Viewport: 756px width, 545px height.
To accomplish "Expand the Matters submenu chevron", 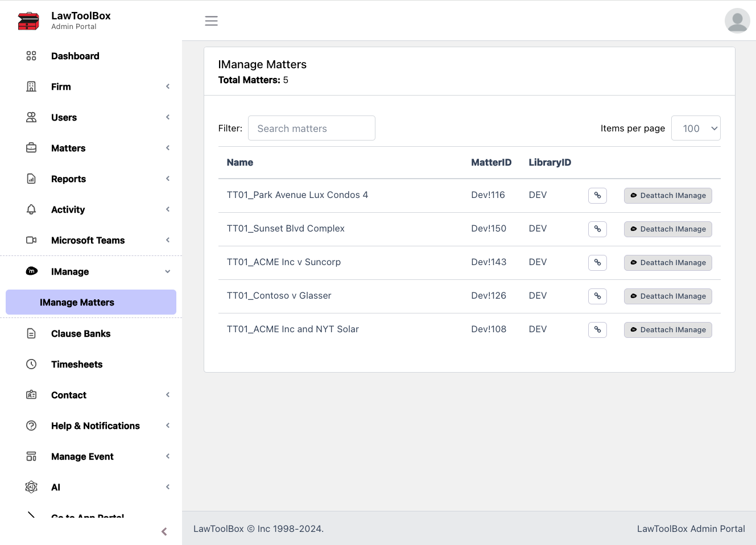I will pos(168,148).
